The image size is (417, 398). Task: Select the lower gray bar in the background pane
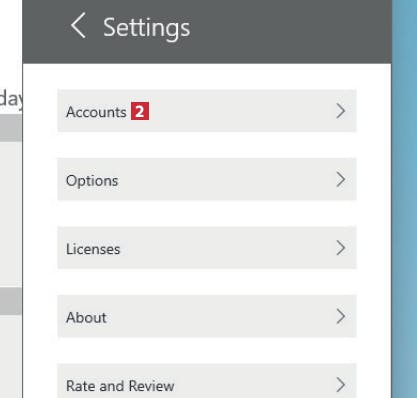11,301
